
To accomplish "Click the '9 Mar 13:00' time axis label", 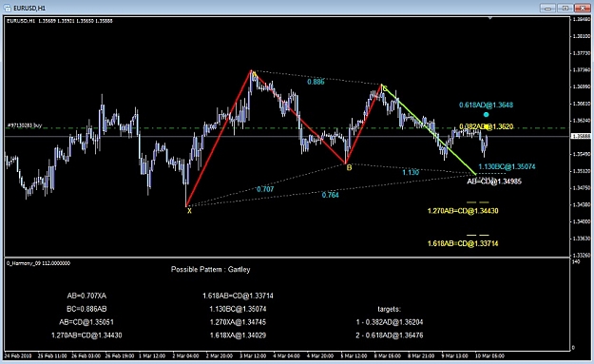I will pyautogui.click(x=454, y=356).
